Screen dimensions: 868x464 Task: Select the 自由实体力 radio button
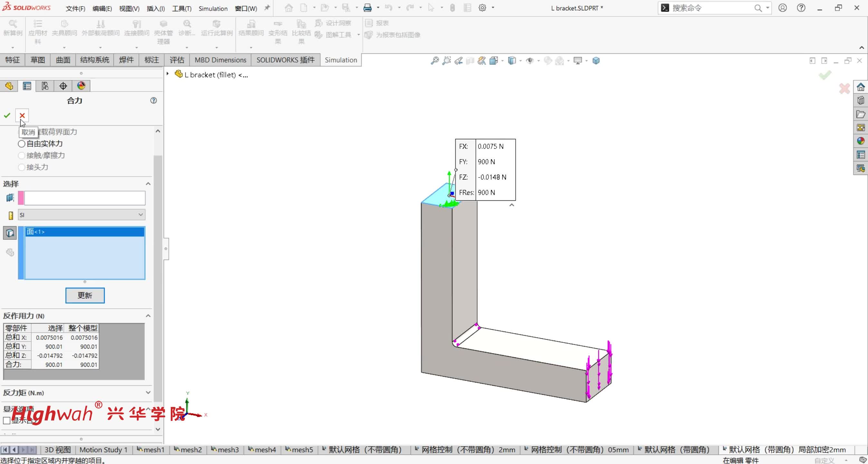[22, 144]
